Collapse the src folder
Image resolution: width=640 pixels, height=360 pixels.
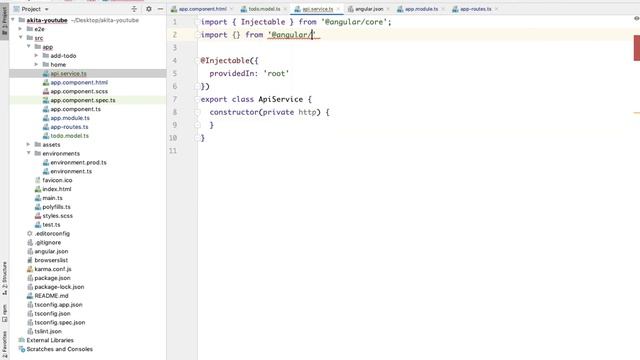(x=21, y=38)
